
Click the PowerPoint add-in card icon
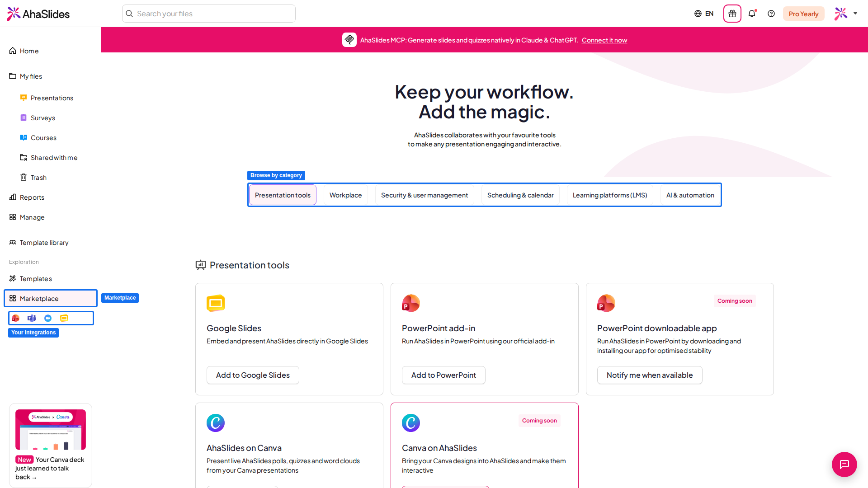411,303
